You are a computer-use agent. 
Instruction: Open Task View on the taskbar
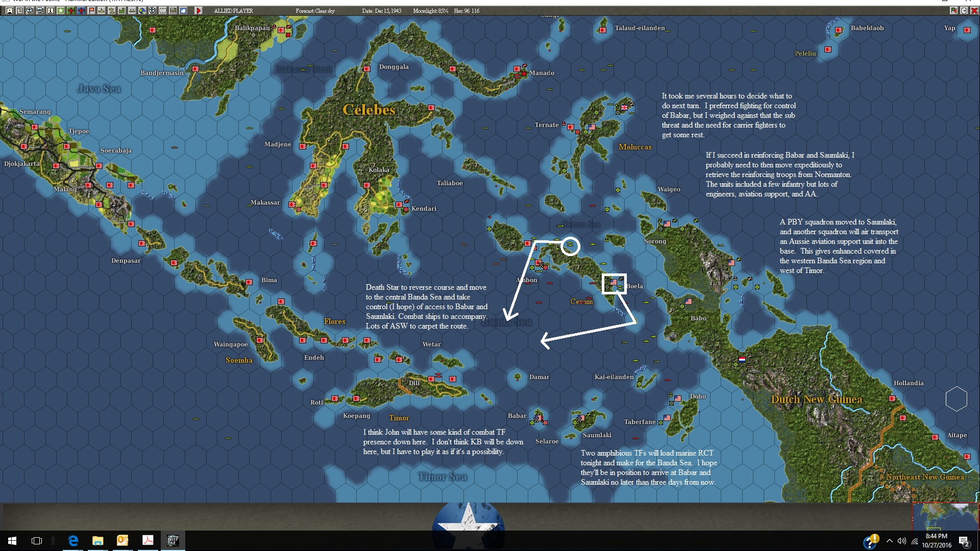click(x=37, y=541)
